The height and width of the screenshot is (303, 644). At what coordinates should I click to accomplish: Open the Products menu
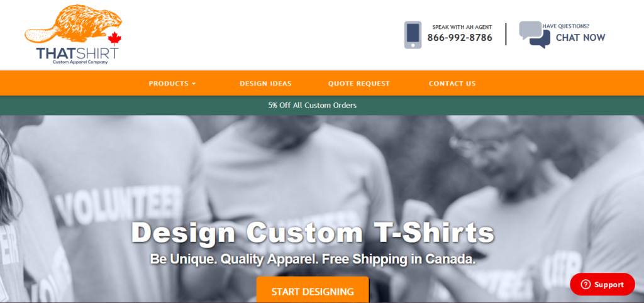(x=172, y=84)
